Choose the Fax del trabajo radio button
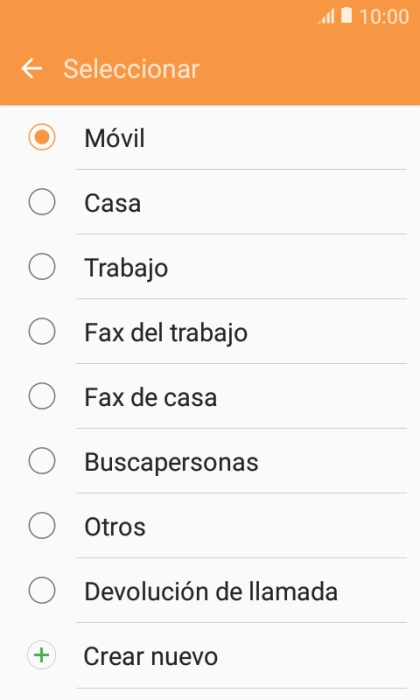Screen dimensions: 420x700 point(42,331)
